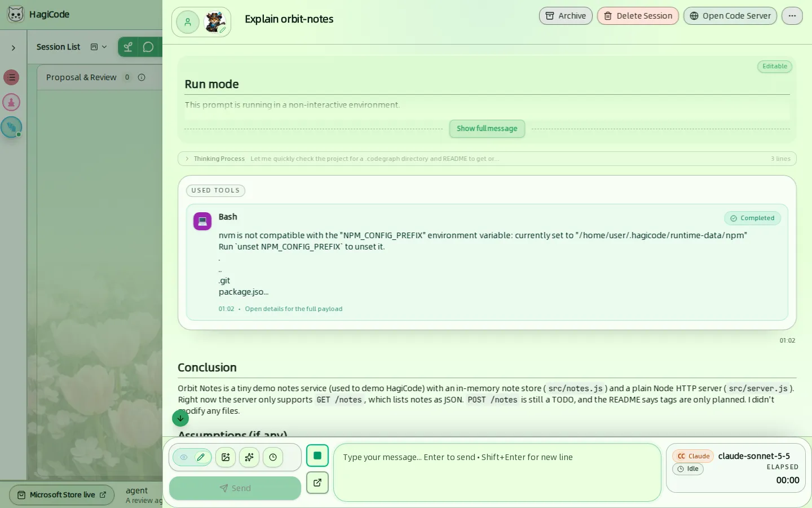
Task: Expand the Thinking Process section
Action: click(x=487, y=159)
